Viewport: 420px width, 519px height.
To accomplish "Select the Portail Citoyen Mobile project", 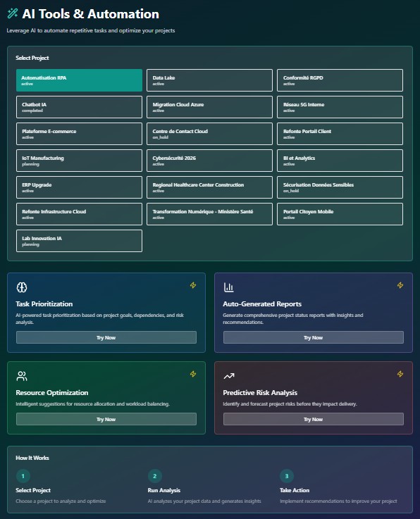I will coord(340,214).
